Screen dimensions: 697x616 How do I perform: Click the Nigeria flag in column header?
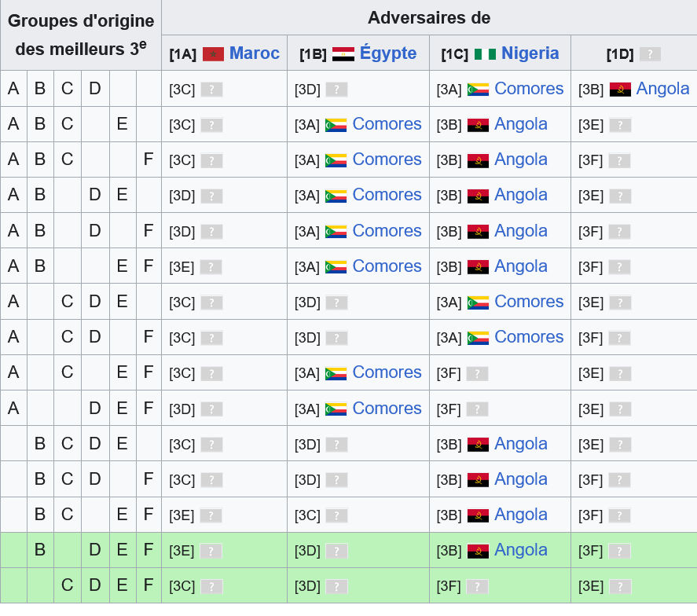(485, 54)
